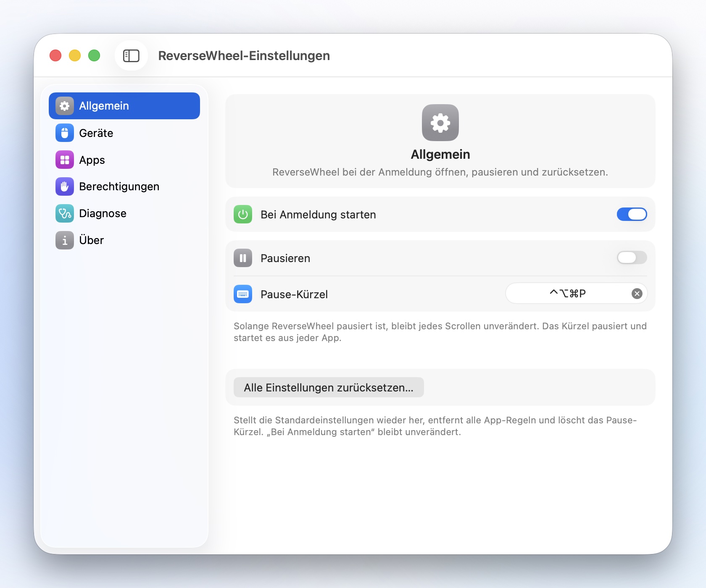Screen dimensions: 706x588
Task: Click the text starting 'Solange ReverseWheel pausiert ist'
Action: 440,332
